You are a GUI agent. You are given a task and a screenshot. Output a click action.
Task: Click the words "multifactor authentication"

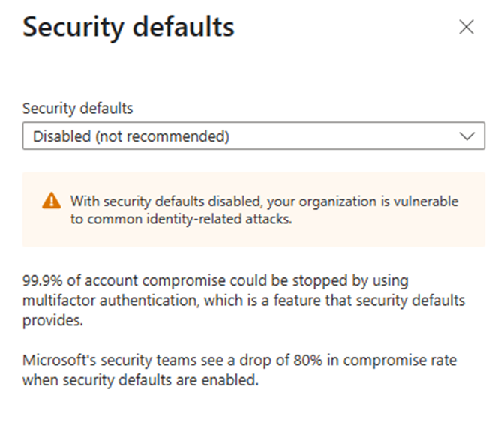[111, 301]
